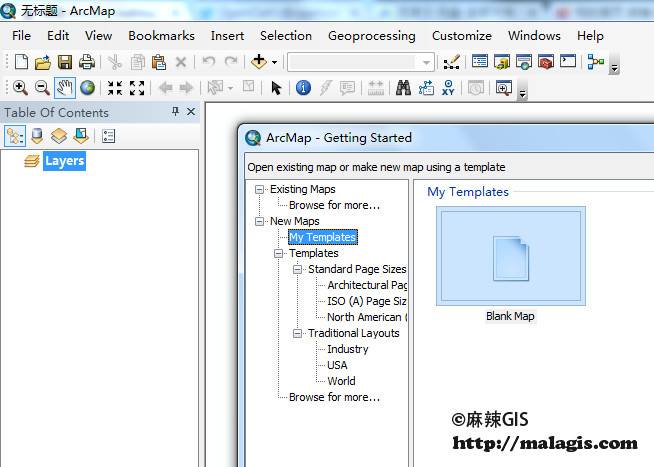Click the Find Route icon
Viewport: 654px width, 467px height.
(x=426, y=88)
